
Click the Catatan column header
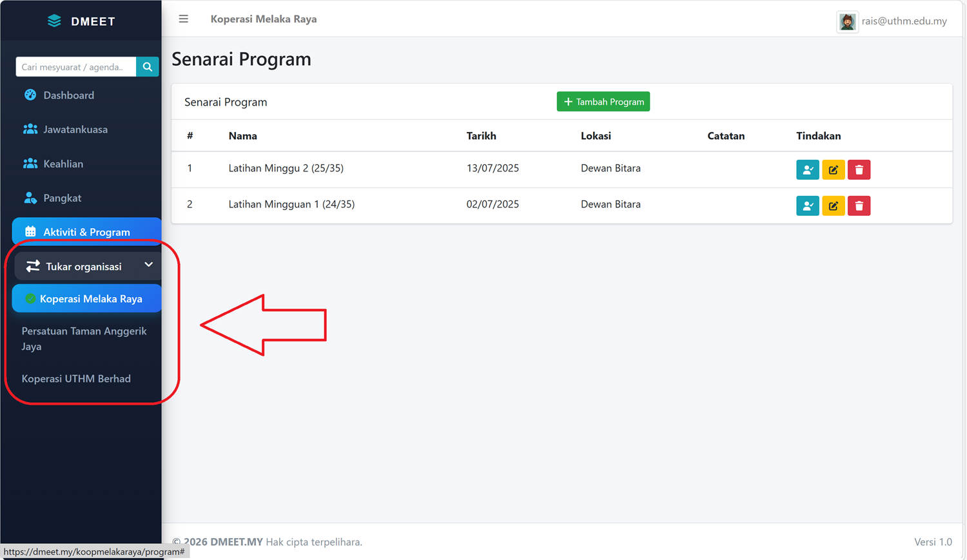click(726, 136)
